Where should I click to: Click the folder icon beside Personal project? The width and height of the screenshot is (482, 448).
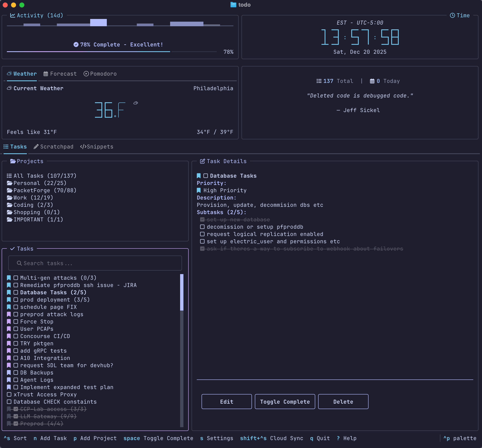9,183
